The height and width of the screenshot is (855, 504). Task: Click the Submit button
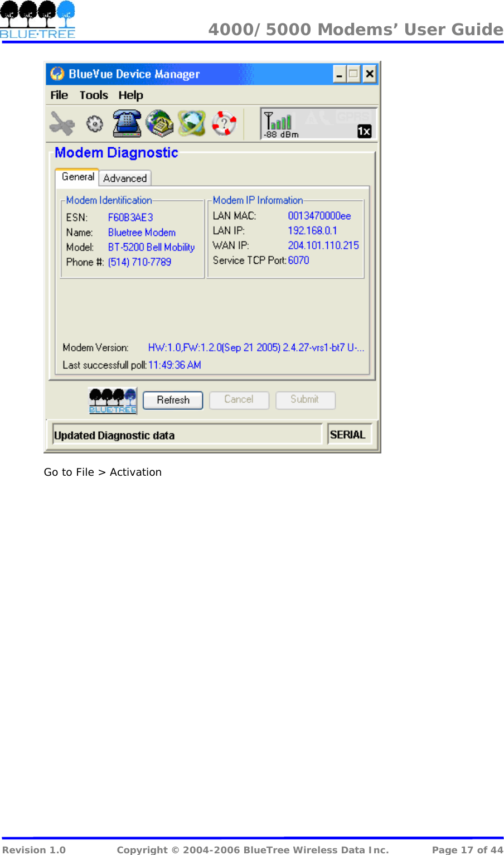coord(305,400)
